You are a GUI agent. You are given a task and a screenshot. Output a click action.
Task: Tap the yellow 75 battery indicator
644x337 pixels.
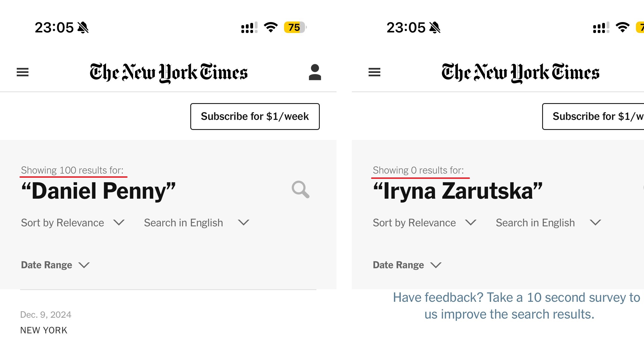295,27
